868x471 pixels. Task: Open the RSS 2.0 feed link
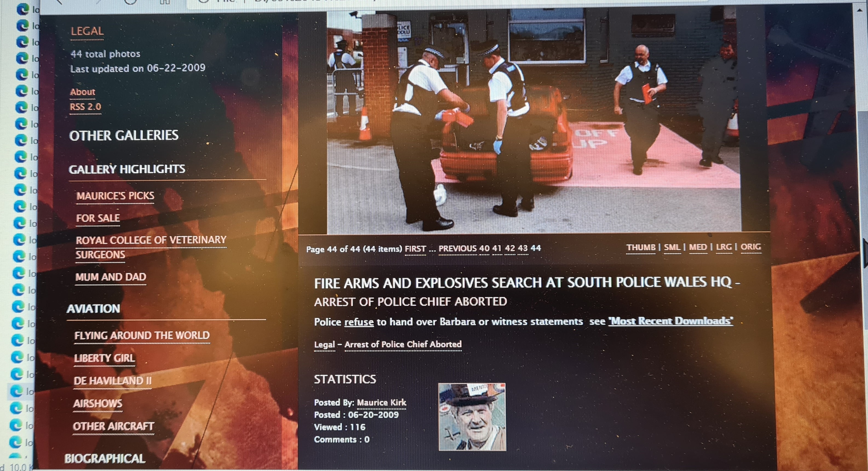pos(85,107)
